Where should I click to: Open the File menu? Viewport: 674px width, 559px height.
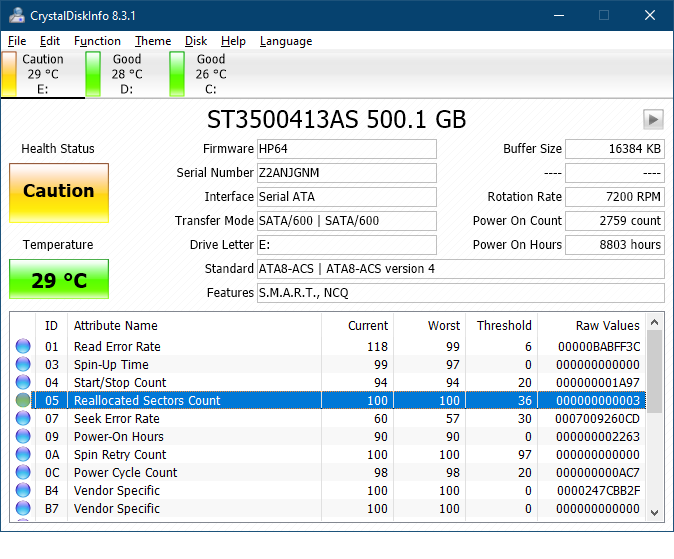[17, 41]
